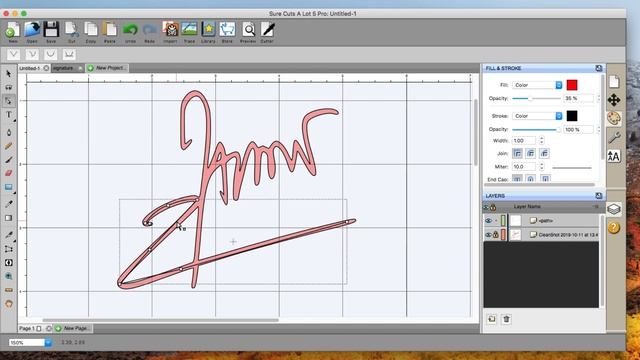
Task: Undo the last action
Action: pos(130,31)
